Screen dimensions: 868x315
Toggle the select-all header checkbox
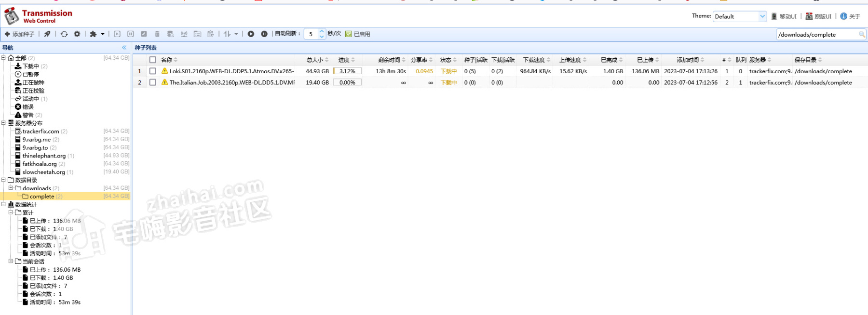pyautogui.click(x=153, y=60)
